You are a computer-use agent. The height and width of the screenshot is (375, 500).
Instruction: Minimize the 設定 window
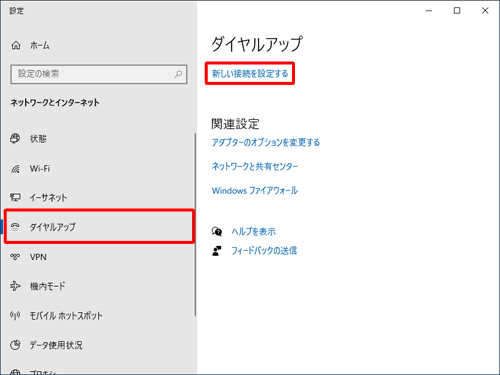(x=429, y=11)
